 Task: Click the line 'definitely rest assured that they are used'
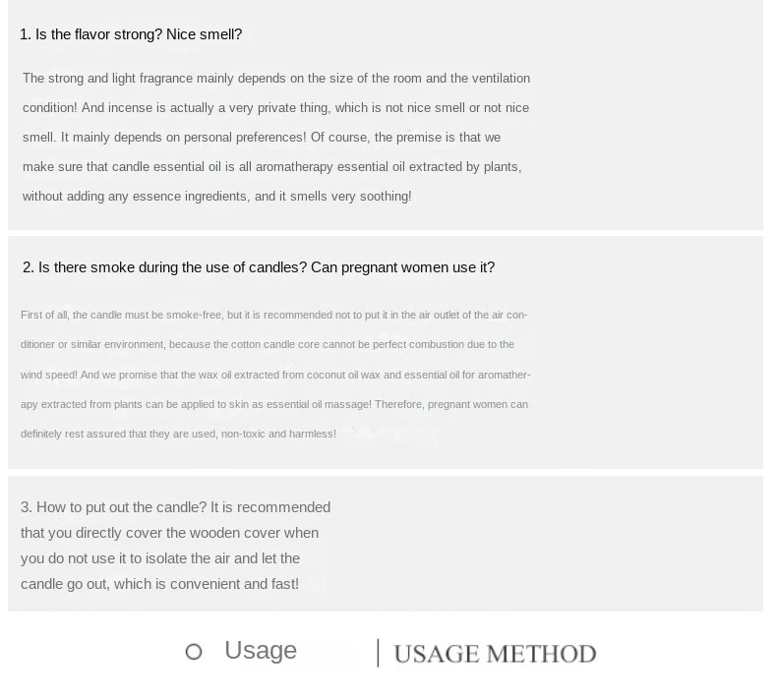178,434
